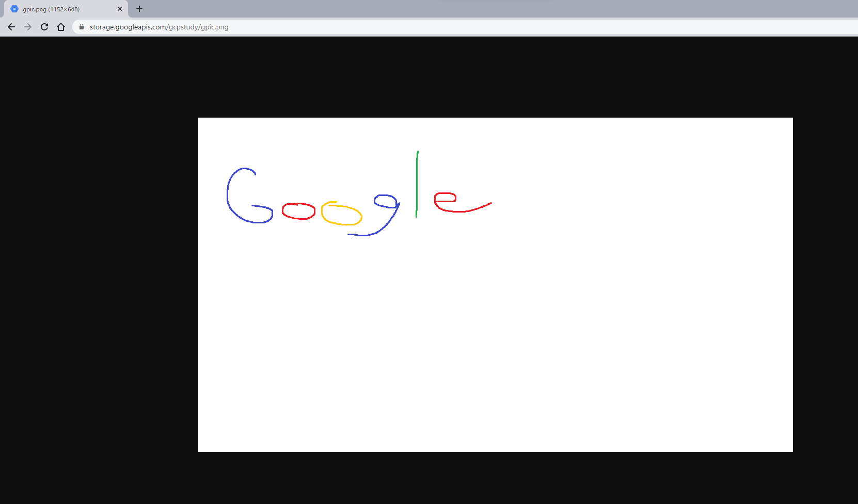The image size is (858, 504).
Task: Open the browser home page
Action: point(60,27)
